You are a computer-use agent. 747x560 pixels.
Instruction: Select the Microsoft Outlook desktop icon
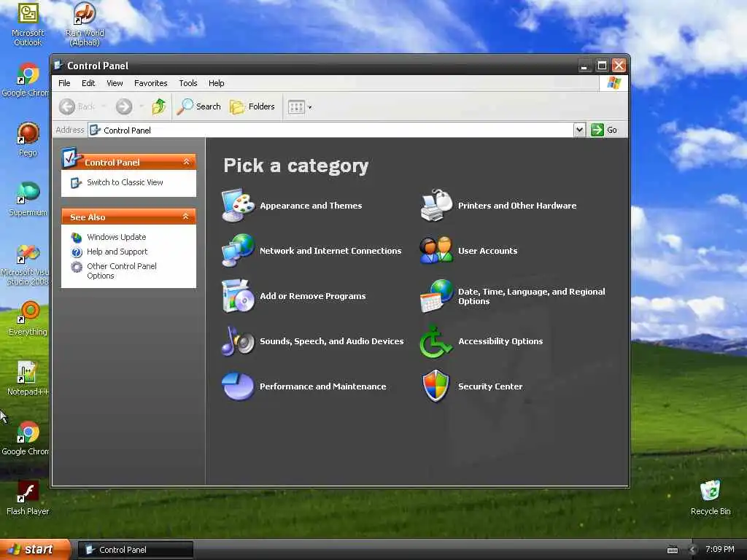tap(28, 24)
